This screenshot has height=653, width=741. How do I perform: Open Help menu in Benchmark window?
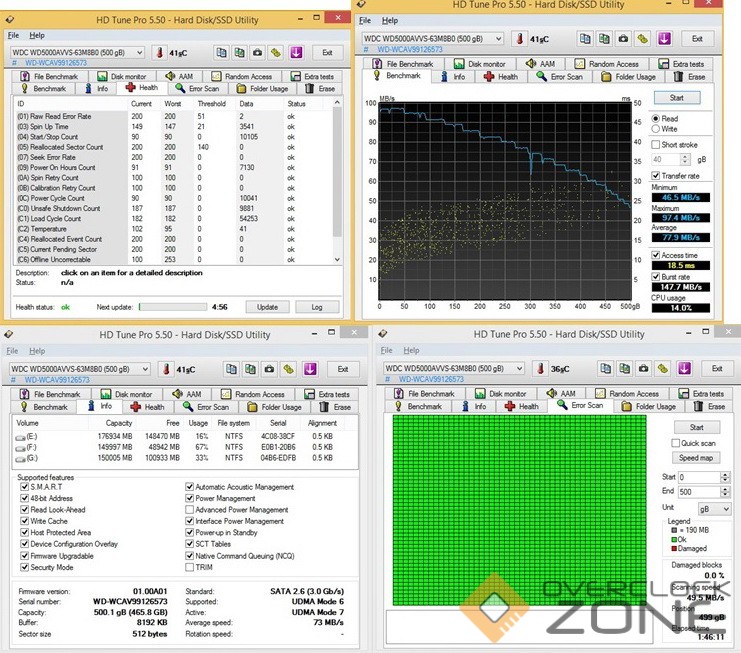(x=390, y=21)
